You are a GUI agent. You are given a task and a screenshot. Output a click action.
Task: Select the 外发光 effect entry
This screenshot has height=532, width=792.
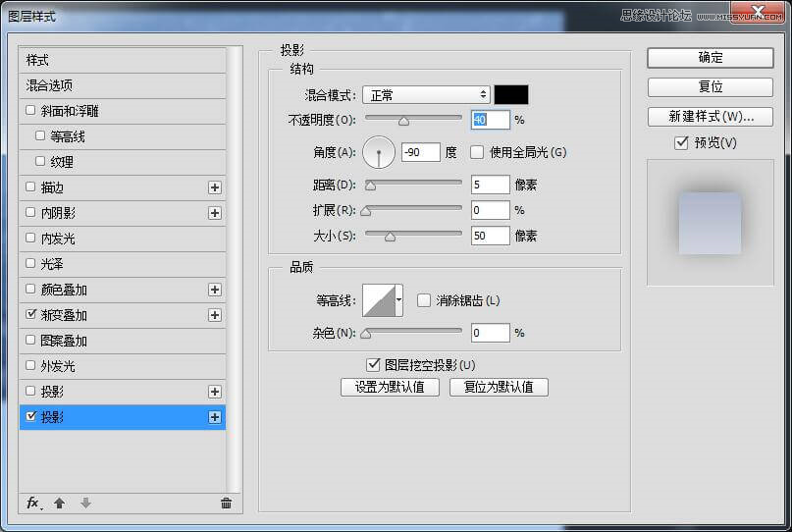pyautogui.click(x=58, y=366)
